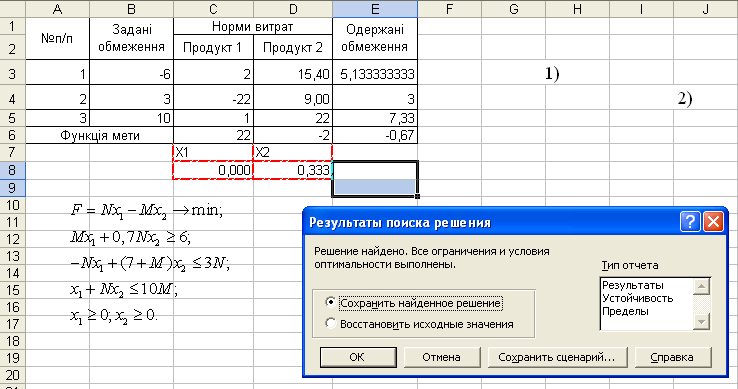This screenshot has width=738, height=389.
Task: Select row 9 header
Action: point(12,187)
